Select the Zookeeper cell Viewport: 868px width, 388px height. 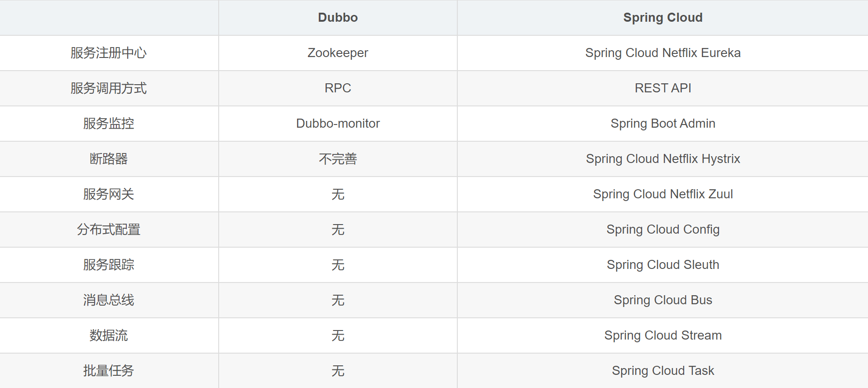pos(338,53)
